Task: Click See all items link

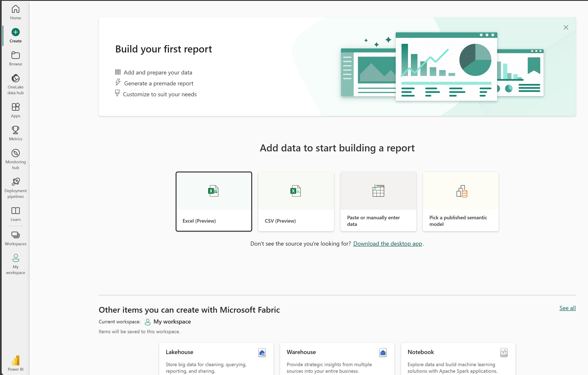Action: (x=567, y=307)
